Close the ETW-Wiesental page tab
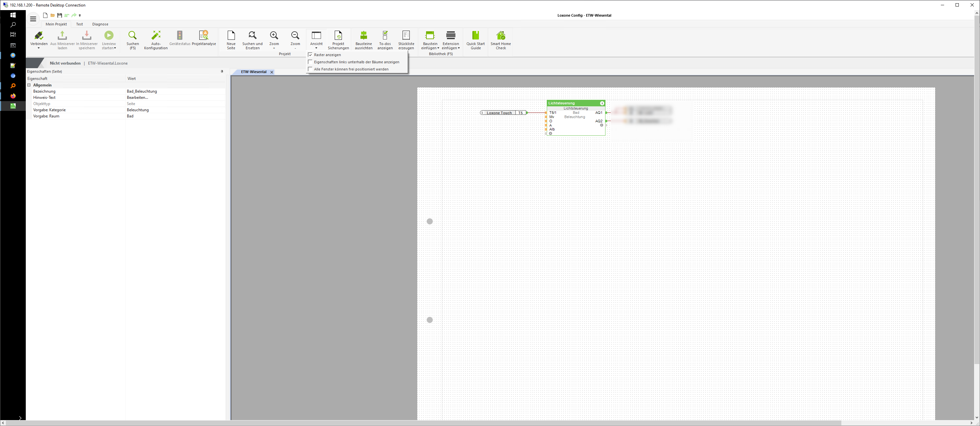The width and height of the screenshot is (980, 426). click(x=272, y=72)
